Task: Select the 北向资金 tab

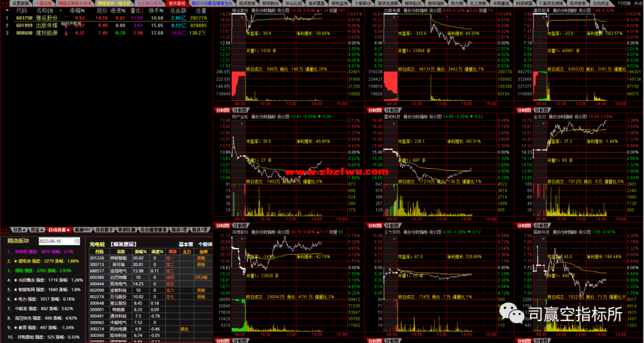Action: point(601,3)
